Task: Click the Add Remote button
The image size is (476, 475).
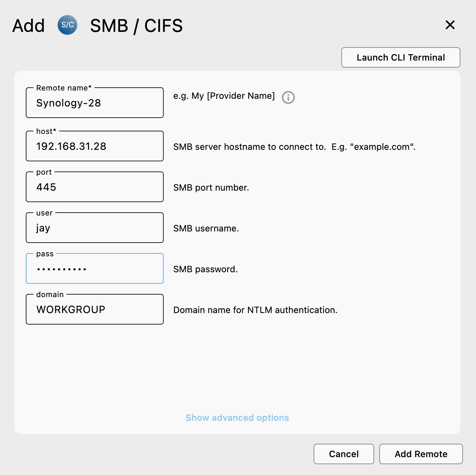Action: point(421,454)
